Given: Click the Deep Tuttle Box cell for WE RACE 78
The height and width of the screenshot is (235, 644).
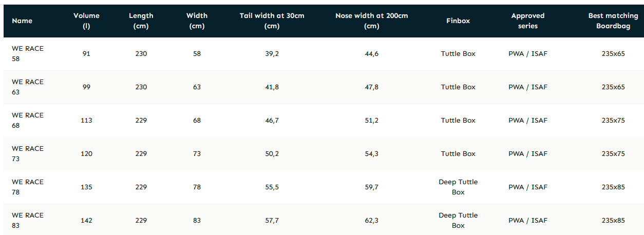Looking at the screenshot, I should click(458, 187).
